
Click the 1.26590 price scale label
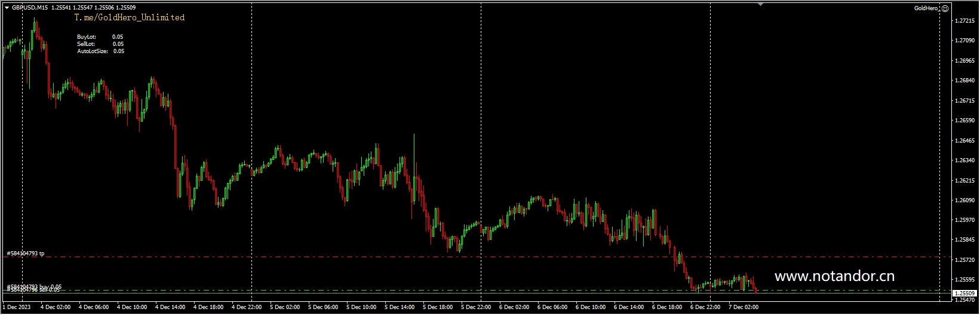click(966, 121)
